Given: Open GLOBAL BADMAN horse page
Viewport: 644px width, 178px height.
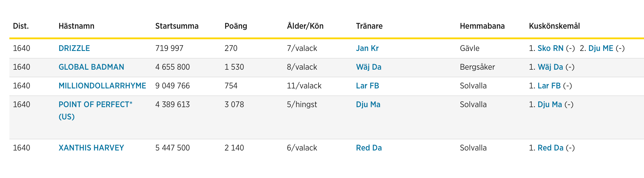Looking at the screenshot, I should 91,67.
